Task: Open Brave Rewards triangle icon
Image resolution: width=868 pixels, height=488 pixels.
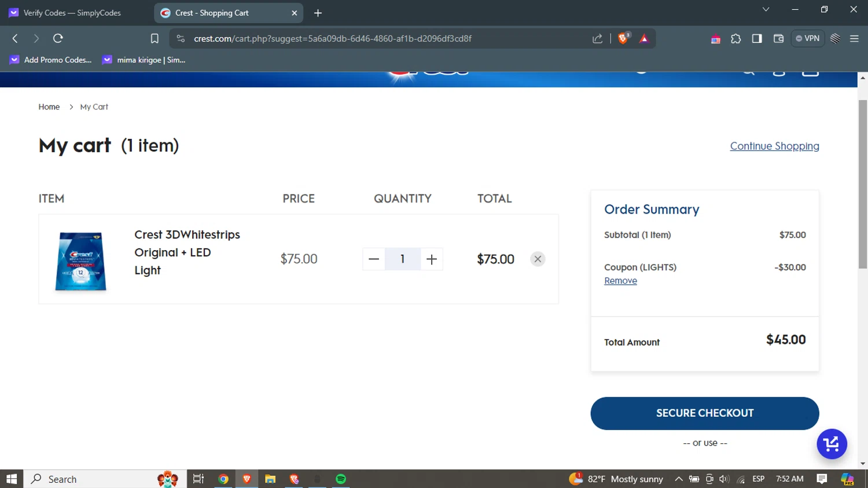Action: [x=644, y=38]
